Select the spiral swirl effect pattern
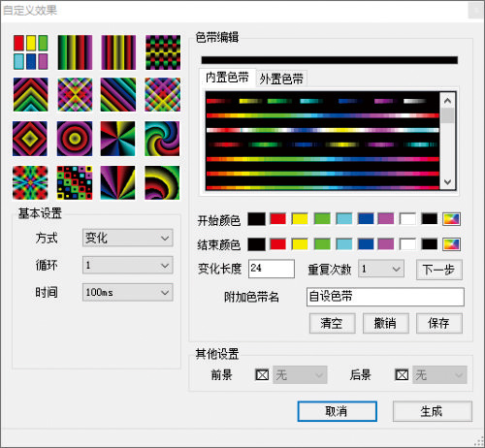 [x=162, y=139]
